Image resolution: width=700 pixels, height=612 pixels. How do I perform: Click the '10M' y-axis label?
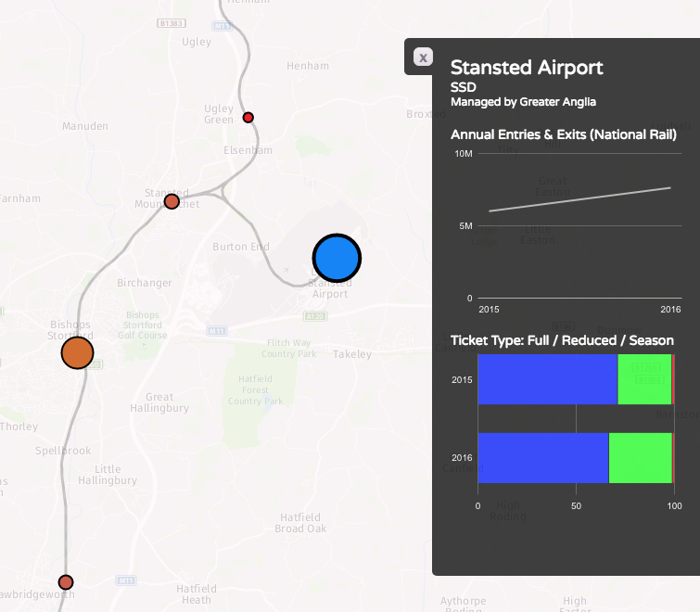[464, 154]
